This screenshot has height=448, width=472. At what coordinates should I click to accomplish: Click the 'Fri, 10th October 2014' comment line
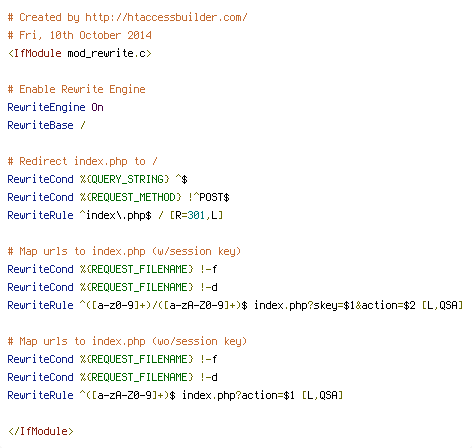click(80, 35)
